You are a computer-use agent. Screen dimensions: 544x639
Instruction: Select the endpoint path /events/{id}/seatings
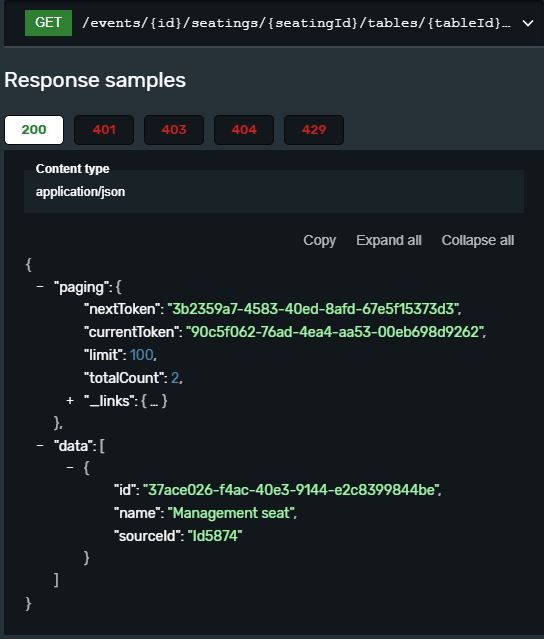296,23
